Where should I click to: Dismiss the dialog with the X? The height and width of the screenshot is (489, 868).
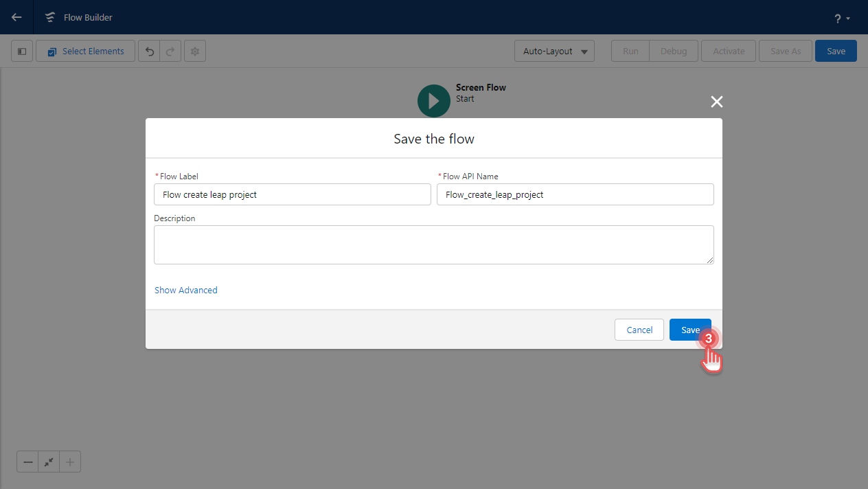[x=716, y=102]
